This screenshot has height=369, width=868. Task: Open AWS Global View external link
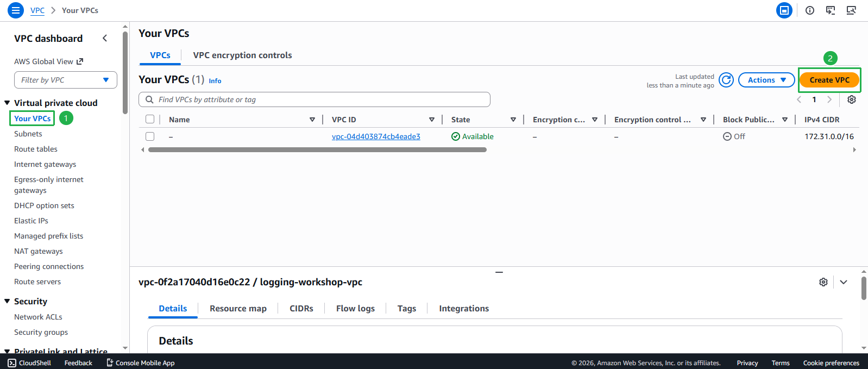49,61
